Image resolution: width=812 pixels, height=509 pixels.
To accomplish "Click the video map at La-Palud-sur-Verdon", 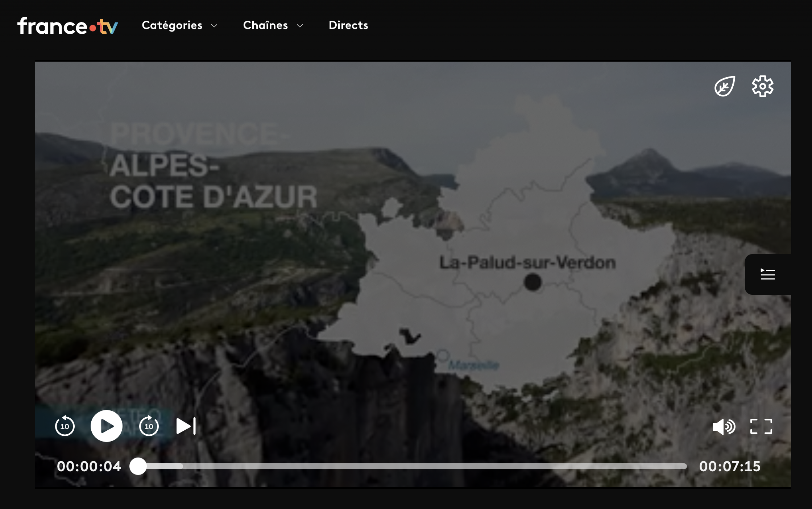I will coord(533,282).
